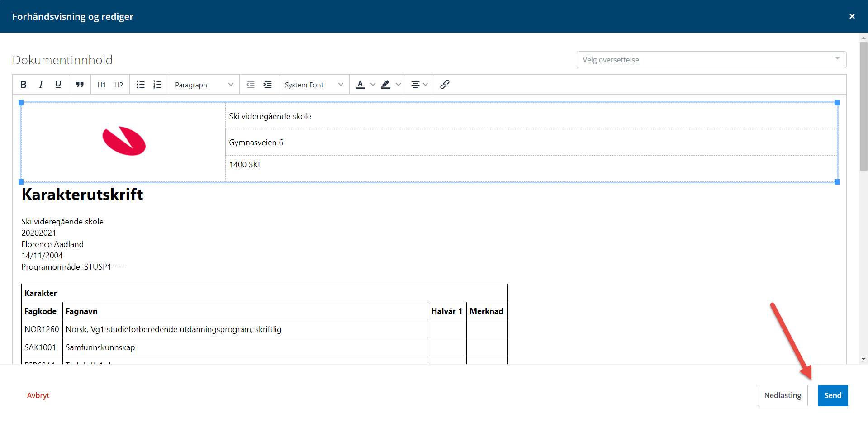Insert a blockquote
Screen dimensions: 868x423
pos(80,85)
